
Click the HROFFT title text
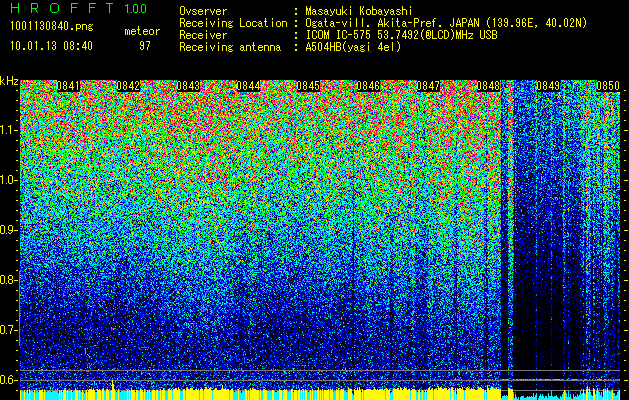(62, 8)
